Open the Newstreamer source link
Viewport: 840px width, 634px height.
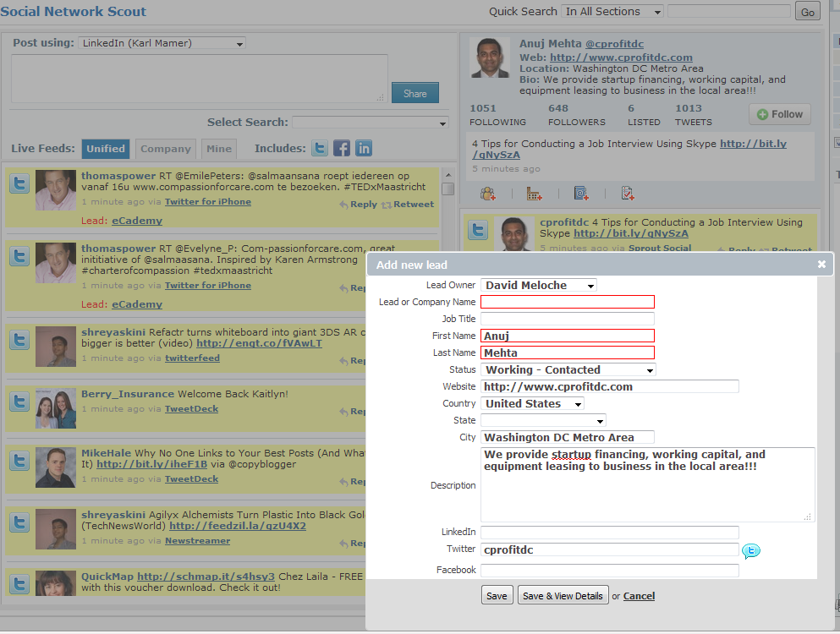coord(198,541)
